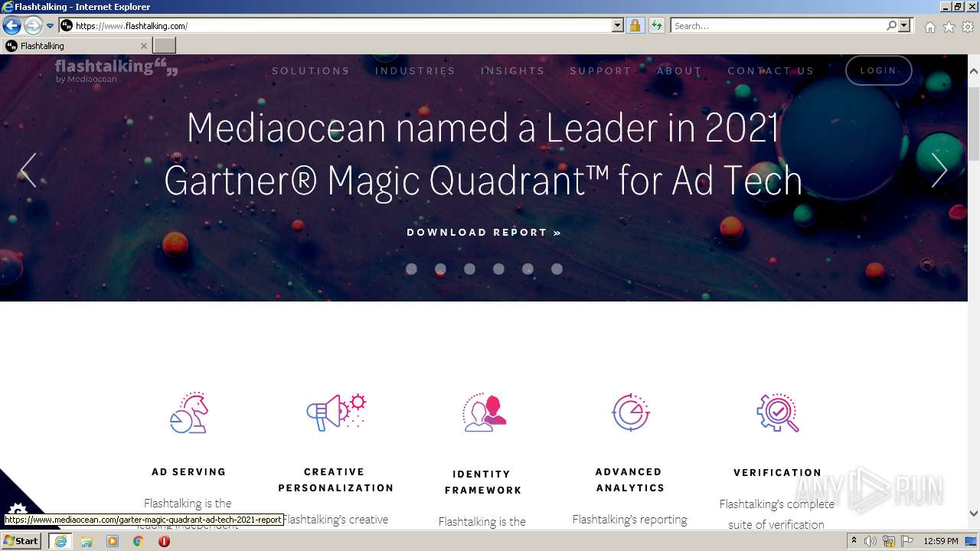Open the Tools gear icon
This screenshot has width=980, height=551.
(x=968, y=27)
